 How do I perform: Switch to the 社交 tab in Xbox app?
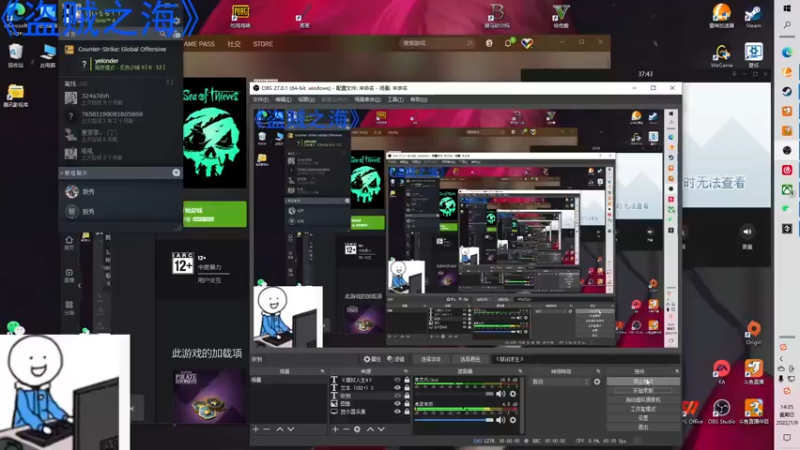234,44
